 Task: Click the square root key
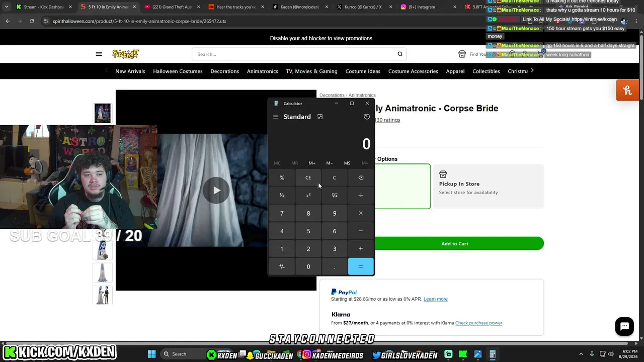334,195
